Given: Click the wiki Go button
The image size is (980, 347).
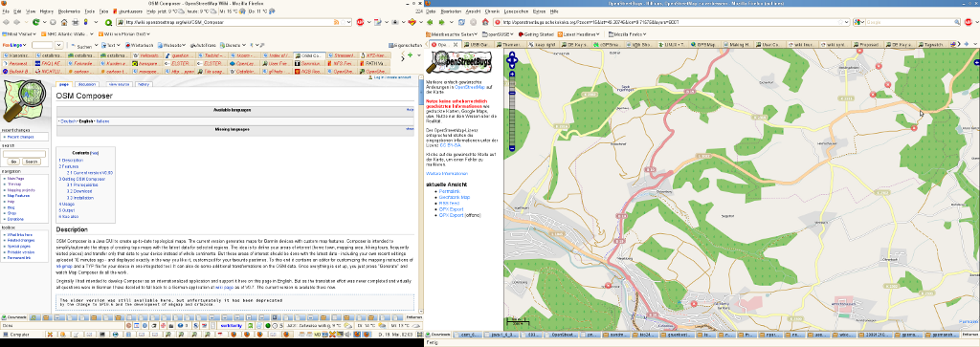Looking at the screenshot, I should pos(14,161).
